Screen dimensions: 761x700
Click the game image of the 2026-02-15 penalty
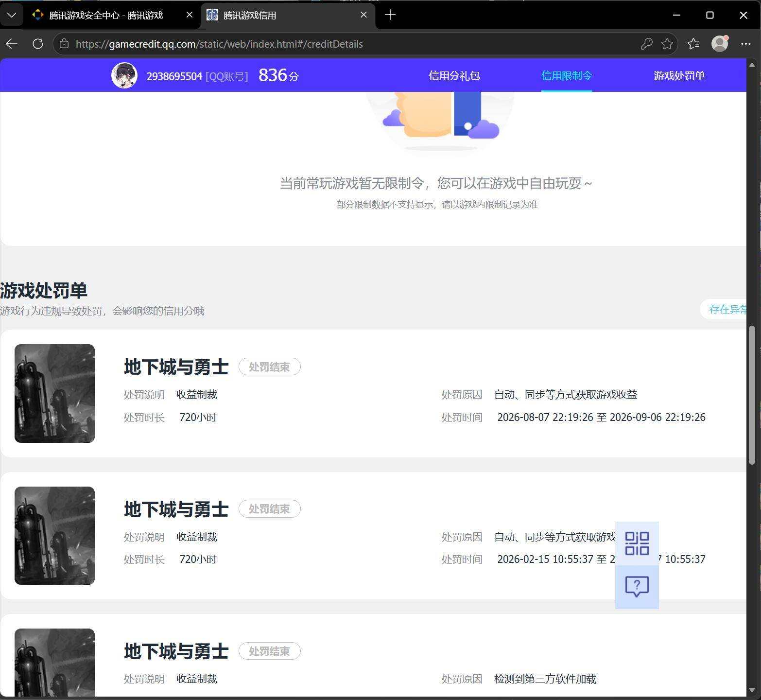[54, 536]
